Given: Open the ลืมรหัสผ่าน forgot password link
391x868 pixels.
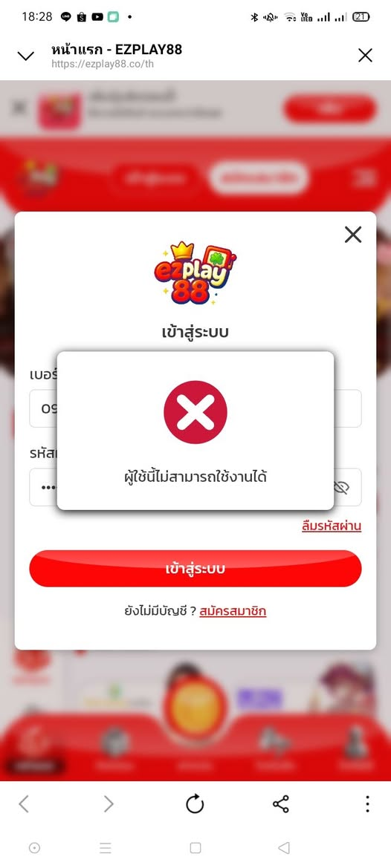Looking at the screenshot, I should click(x=332, y=526).
